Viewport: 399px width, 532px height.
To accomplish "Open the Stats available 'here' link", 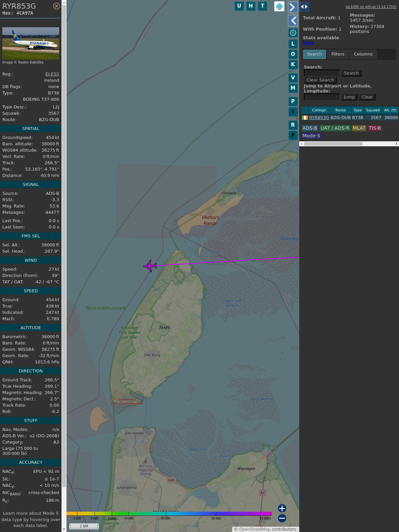I will 308,43.
